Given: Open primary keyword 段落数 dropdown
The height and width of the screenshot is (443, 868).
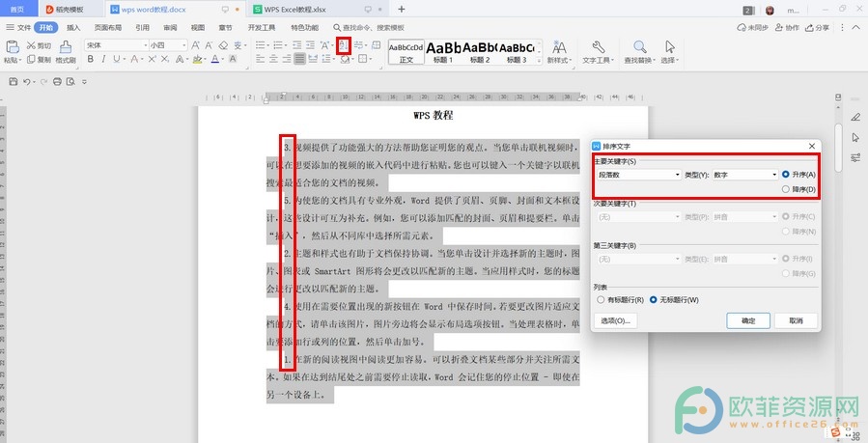Looking at the screenshot, I should [639, 175].
